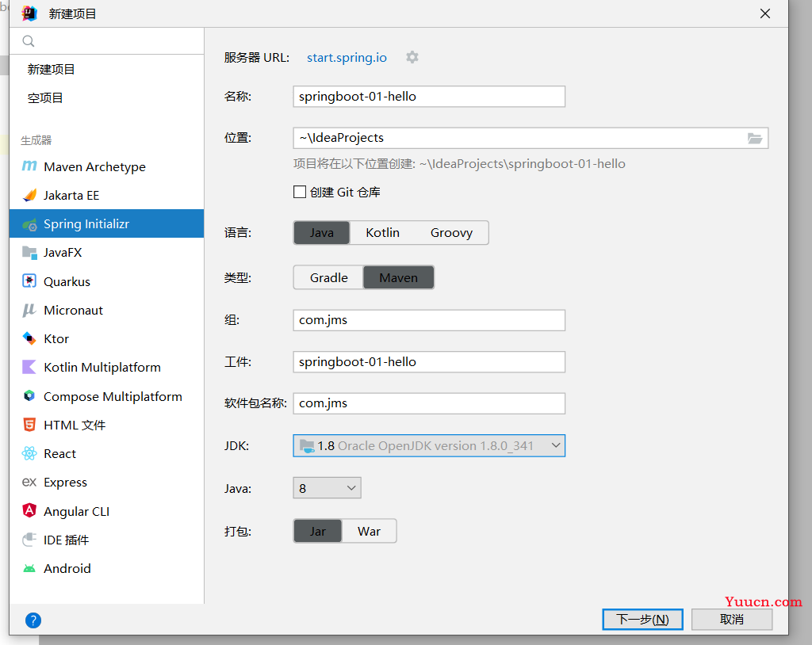This screenshot has width=812, height=645.
Task: Click the IDE plugin plug icon
Action: 29,540
